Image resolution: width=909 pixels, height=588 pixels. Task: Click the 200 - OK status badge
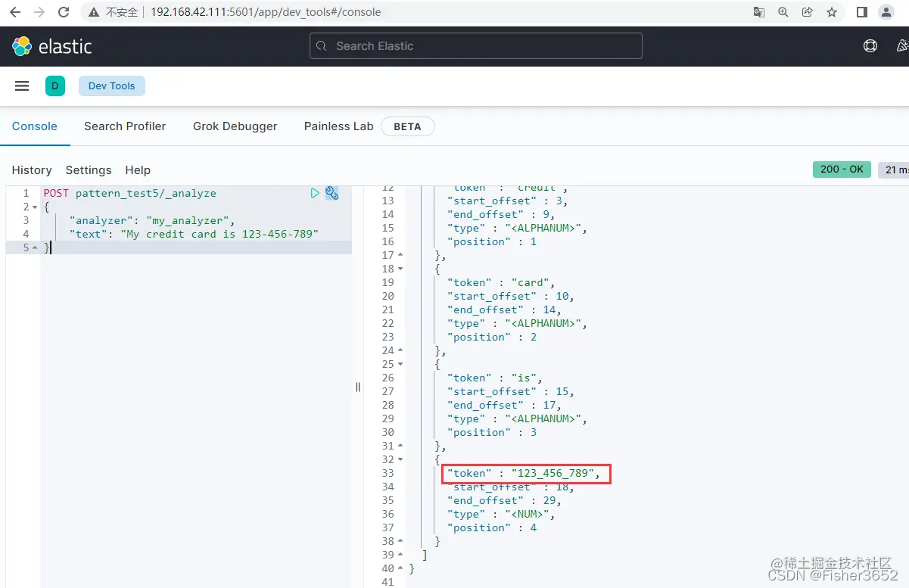coord(842,170)
